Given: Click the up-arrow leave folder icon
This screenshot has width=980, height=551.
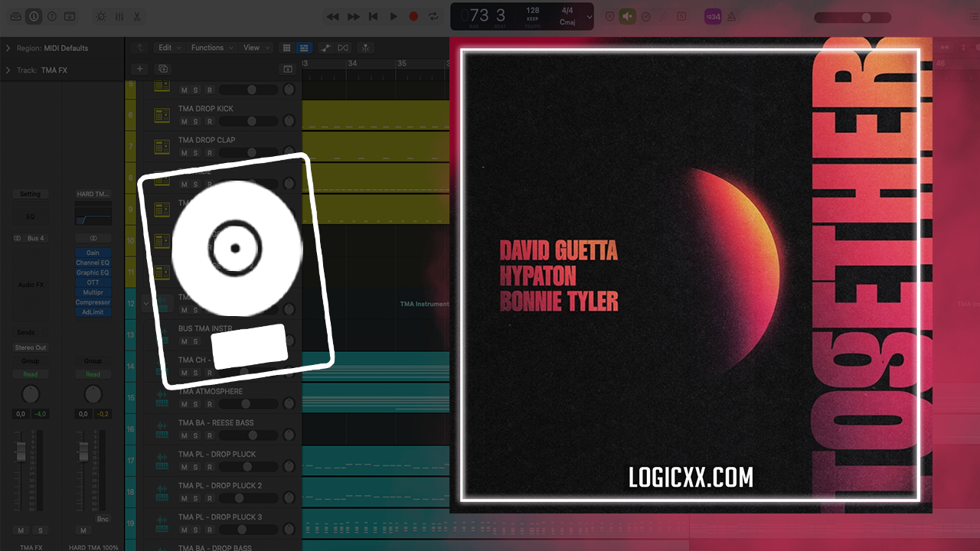Looking at the screenshot, I should pos(139,47).
